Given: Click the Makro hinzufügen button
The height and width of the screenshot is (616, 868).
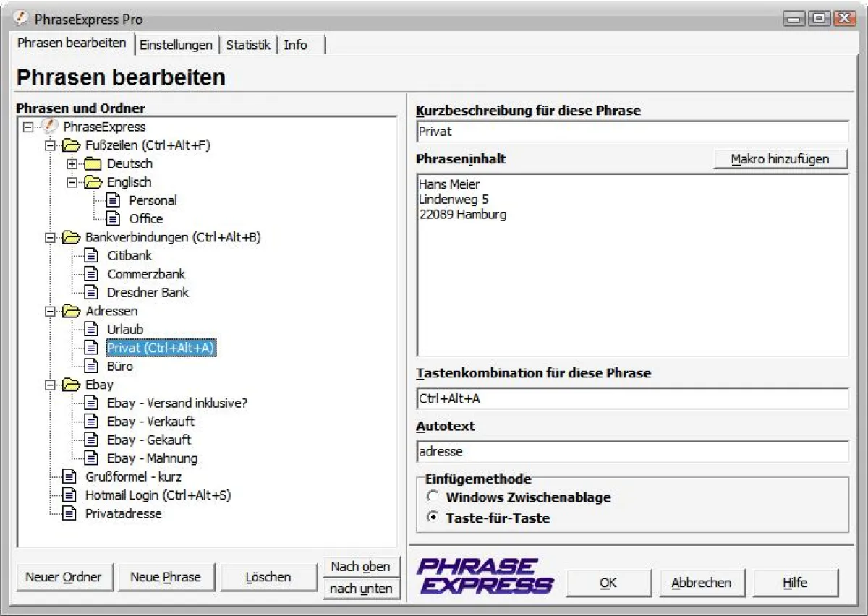Looking at the screenshot, I should [x=780, y=159].
